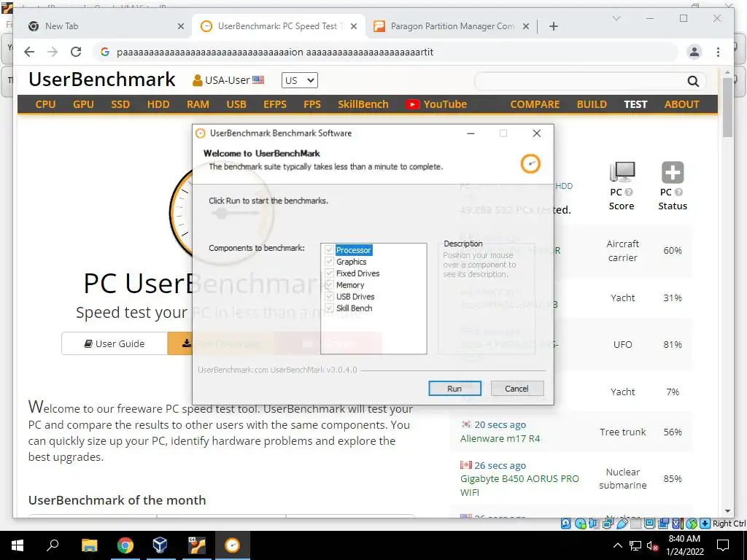Image resolution: width=747 pixels, height=560 pixels.
Task: Close the Paragon Partition Manager tab
Action: pos(526,26)
